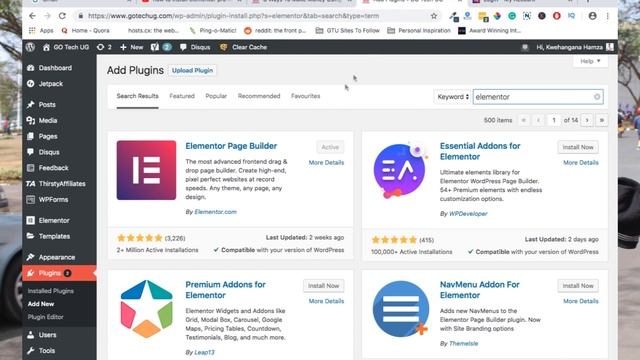
Task: Click the Premium Addons star logo
Action: (x=147, y=309)
